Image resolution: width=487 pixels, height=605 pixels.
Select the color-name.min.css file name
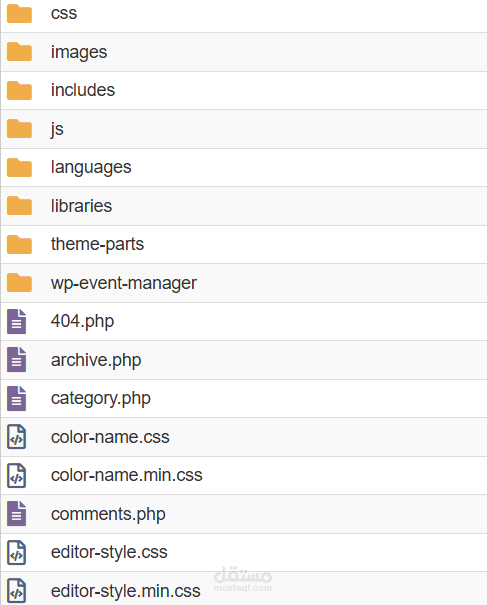click(127, 475)
